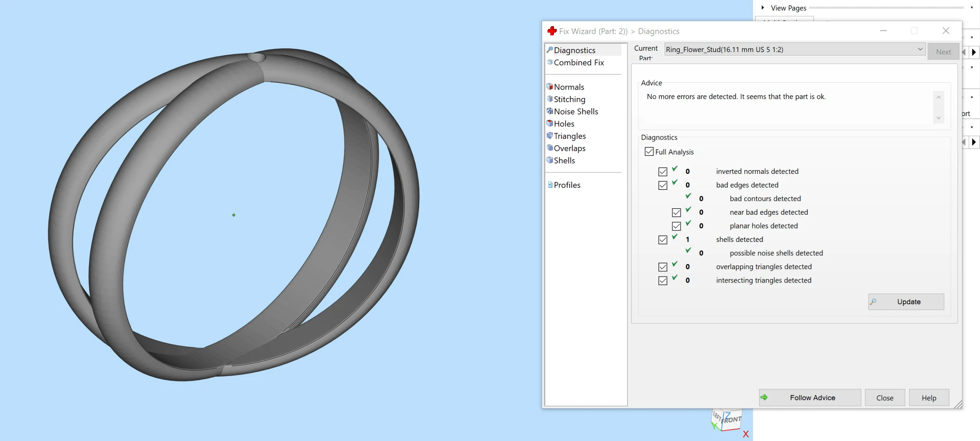Select the Triangles diagnostic tool
The width and height of the screenshot is (980, 441).
tap(569, 136)
